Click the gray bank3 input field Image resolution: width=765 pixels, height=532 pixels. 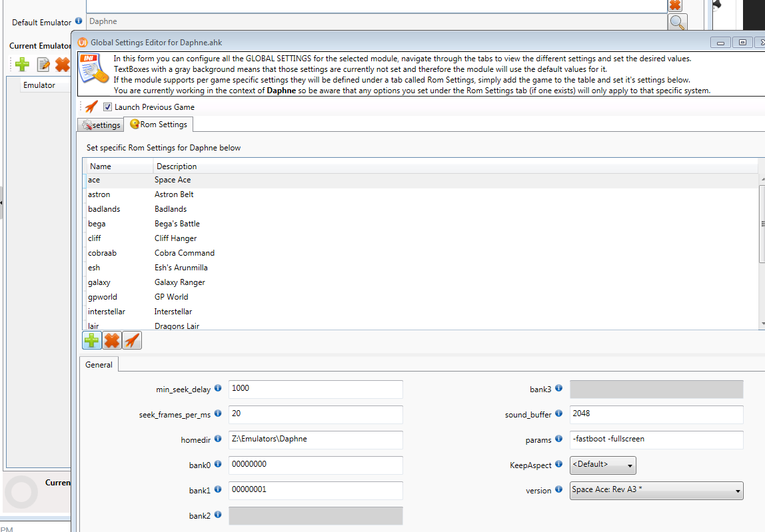656,389
